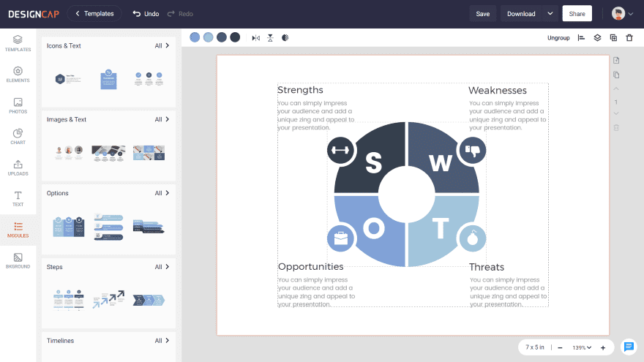Click the Share button

tap(577, 14)
